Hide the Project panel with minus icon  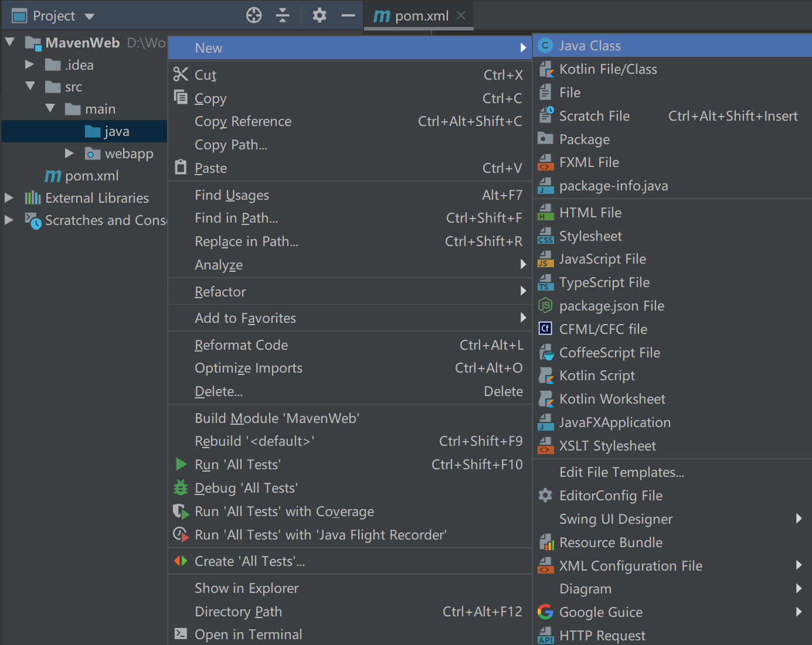(x=348, y=15)
